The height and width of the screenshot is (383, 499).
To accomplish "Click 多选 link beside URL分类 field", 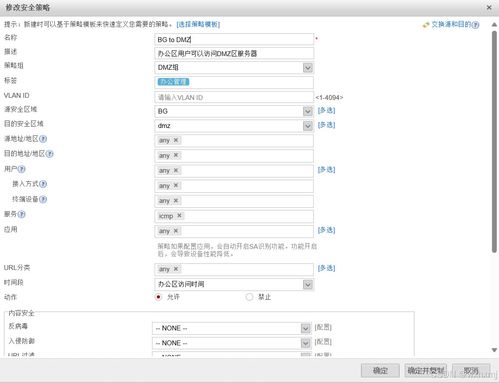I will click(326, 268).
